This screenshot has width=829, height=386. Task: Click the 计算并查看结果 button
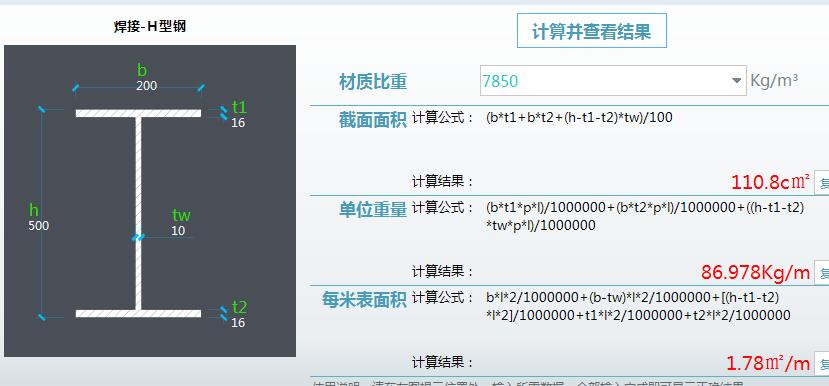(x=592, y=31)
